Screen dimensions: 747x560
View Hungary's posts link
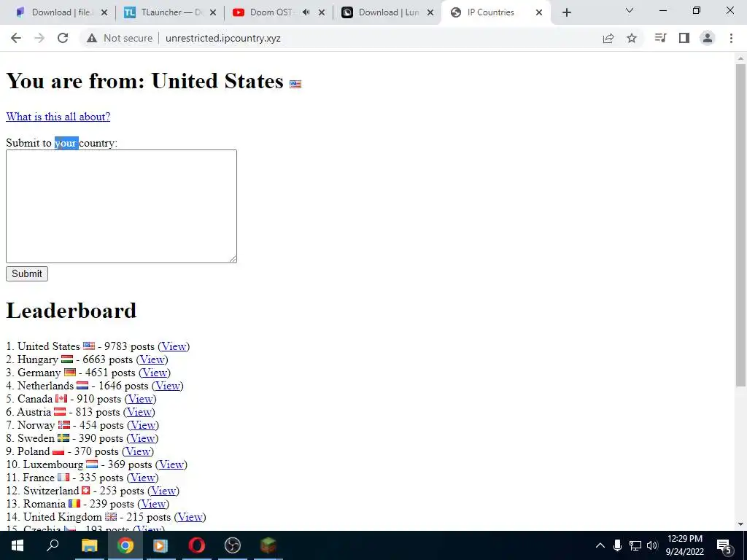(152, 359)
